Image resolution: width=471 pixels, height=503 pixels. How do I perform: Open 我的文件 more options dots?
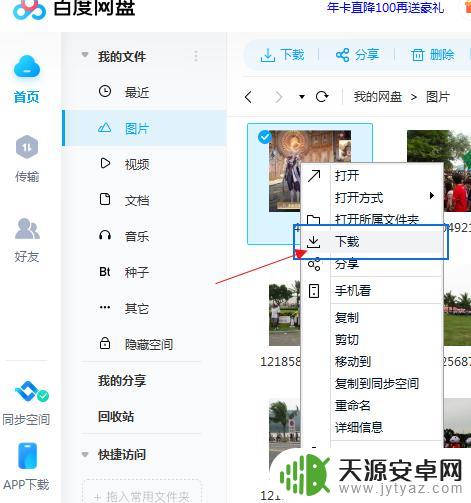click(x=196, y=56)
